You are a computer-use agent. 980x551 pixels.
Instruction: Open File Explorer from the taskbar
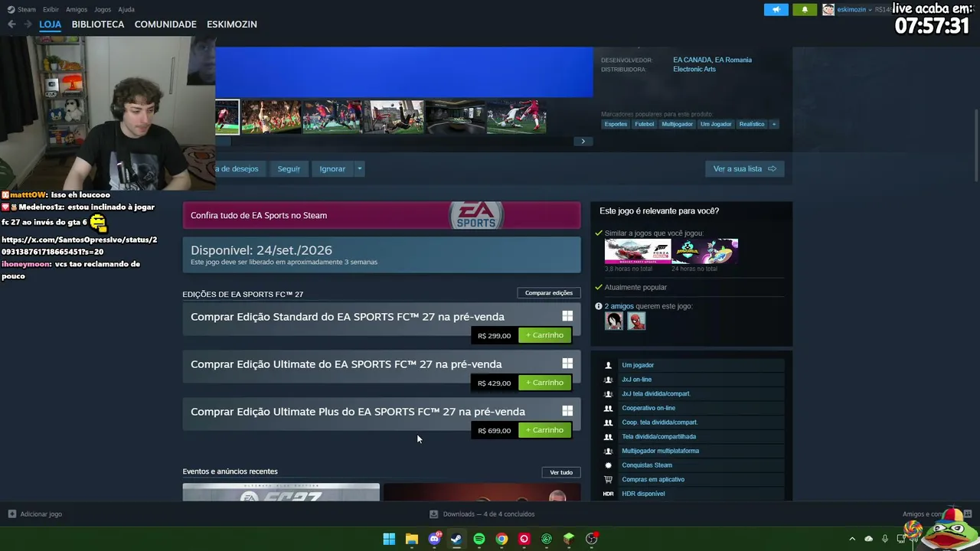411,539
